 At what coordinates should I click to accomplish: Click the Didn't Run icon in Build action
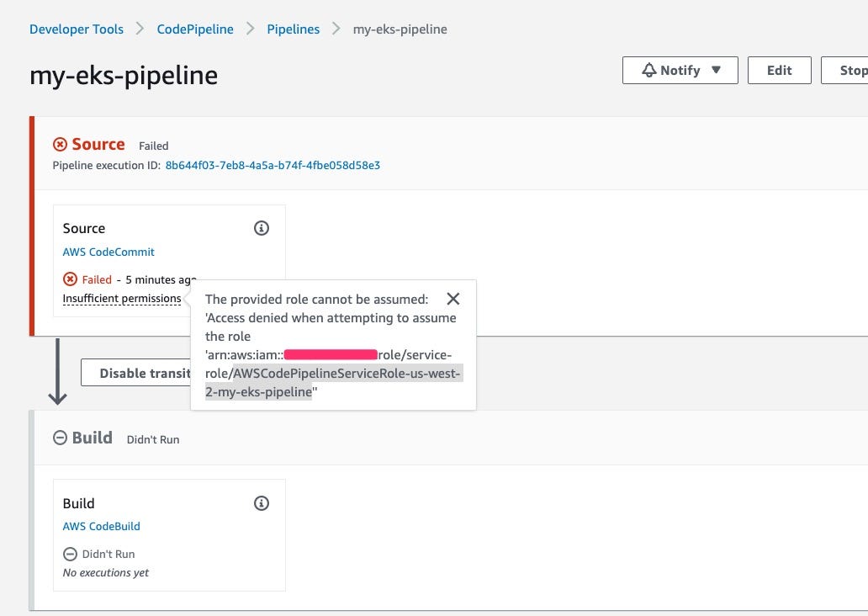(71, 554)
